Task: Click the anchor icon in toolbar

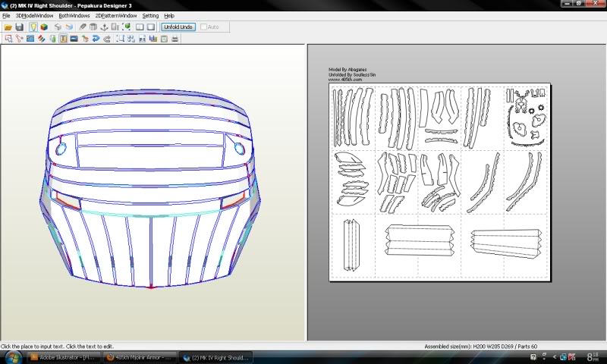Action: (x=104, y=27)
